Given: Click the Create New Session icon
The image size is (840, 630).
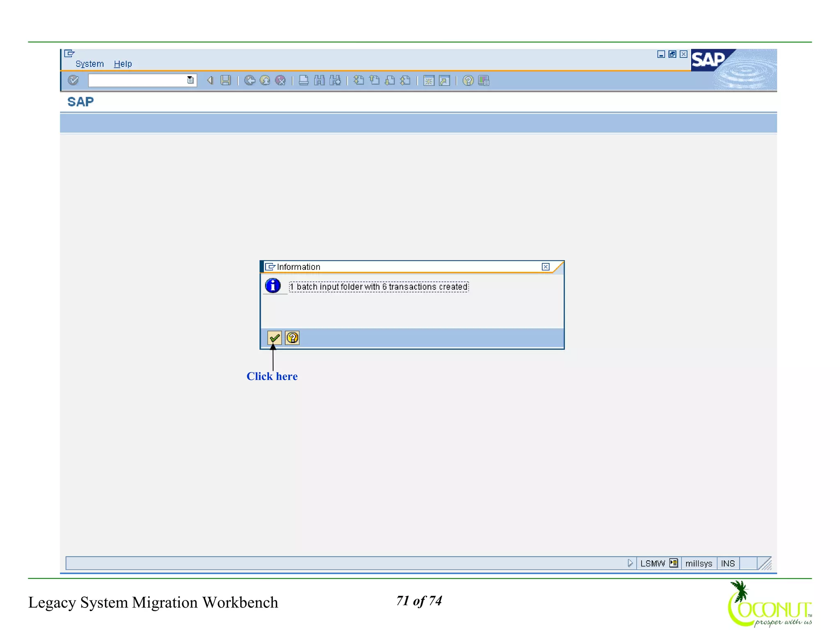Looking at the screenshot, I should tap(429, 81).
